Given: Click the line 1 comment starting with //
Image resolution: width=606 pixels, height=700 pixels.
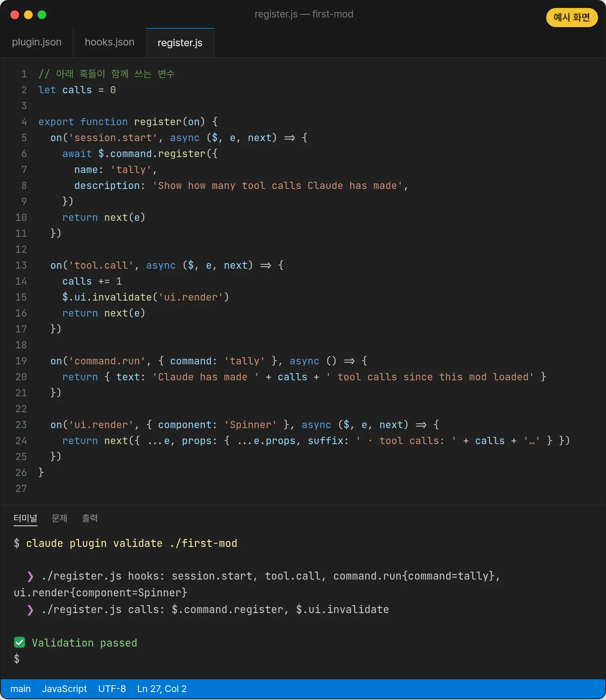Looking at the screenshot, I should (106, 74).
